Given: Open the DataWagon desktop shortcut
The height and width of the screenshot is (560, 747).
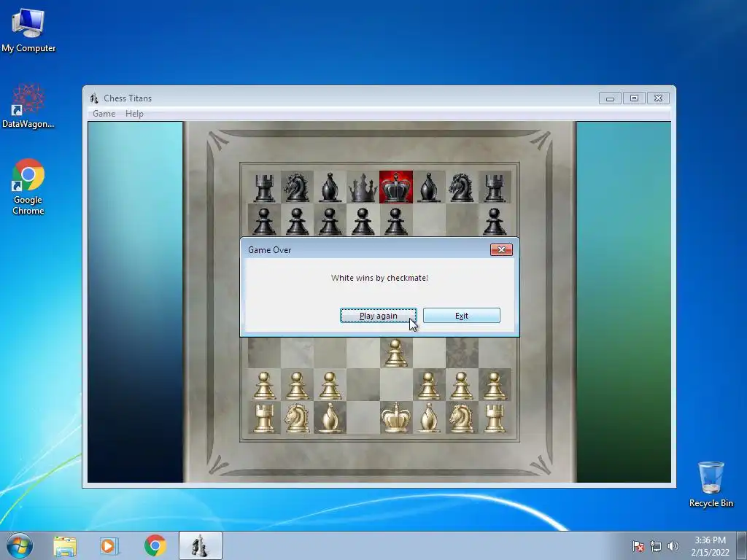Looking at the screenshot, I should pyautogui.click(x=28, y=106).
